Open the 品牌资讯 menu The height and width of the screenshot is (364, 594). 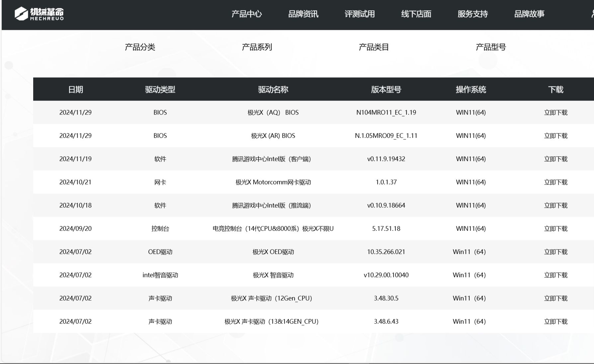point(303,14)
